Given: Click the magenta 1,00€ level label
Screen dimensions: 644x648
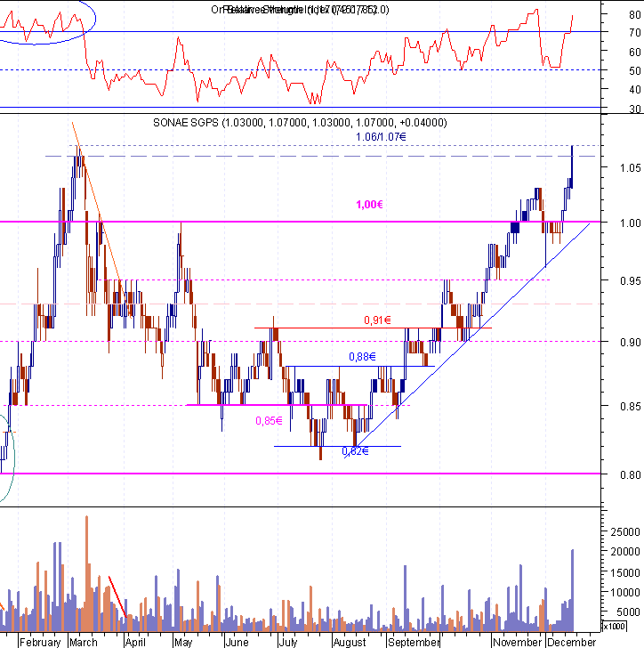Looking at the screenshot, I should click(369, 205).
